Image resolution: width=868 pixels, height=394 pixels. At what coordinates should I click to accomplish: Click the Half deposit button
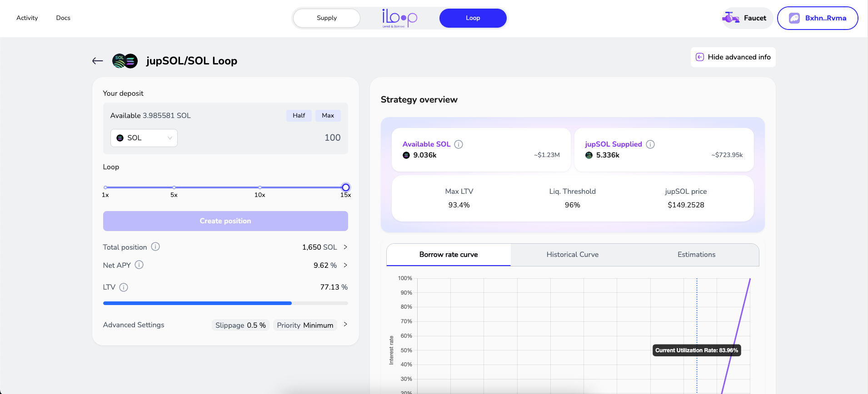(299, 116)
